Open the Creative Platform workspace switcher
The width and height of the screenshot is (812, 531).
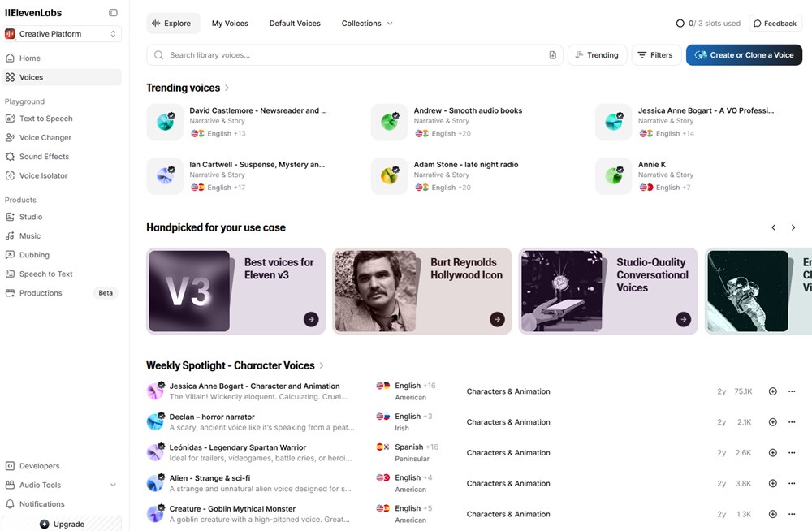62,33
